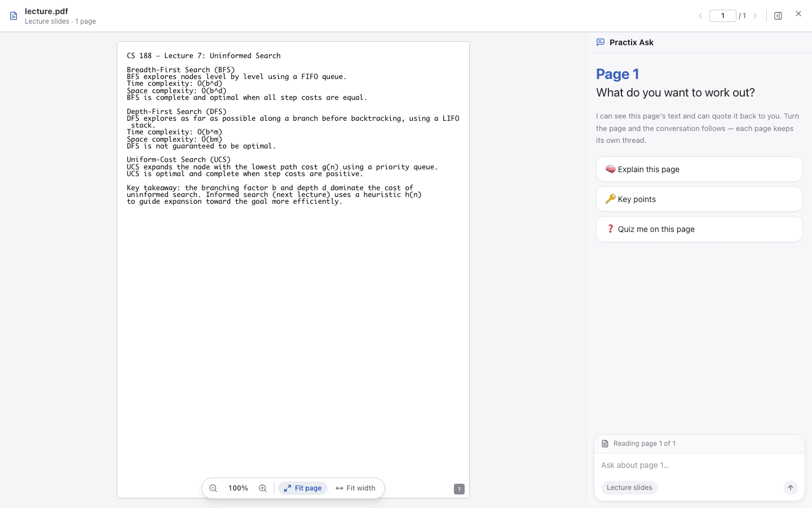Click the Practix Ask chat icon
The height and width of the screenshot is (508, 812).
(x=601, y=42)
